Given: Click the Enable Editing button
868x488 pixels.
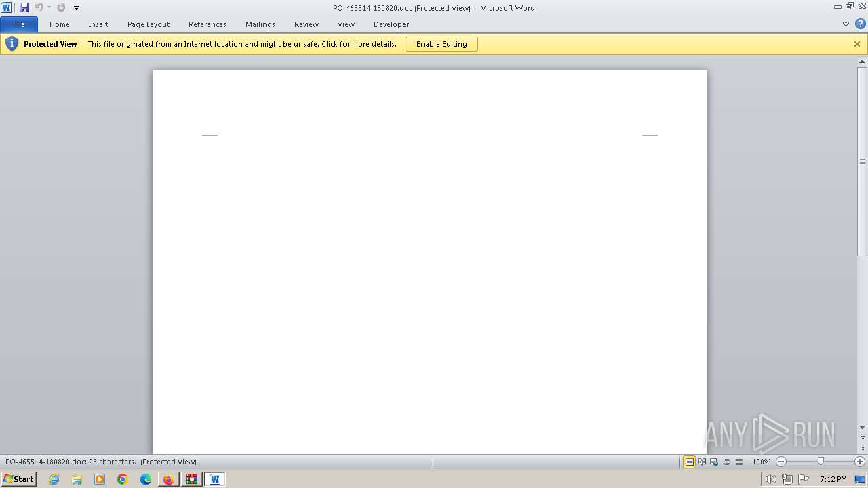Looking at the screenshot, I should (x=441, y=44).
